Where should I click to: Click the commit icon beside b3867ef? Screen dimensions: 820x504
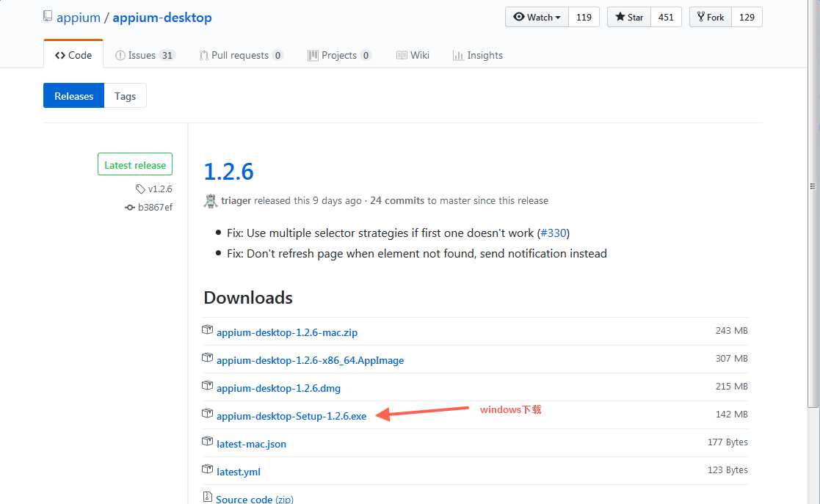[130, 208]
